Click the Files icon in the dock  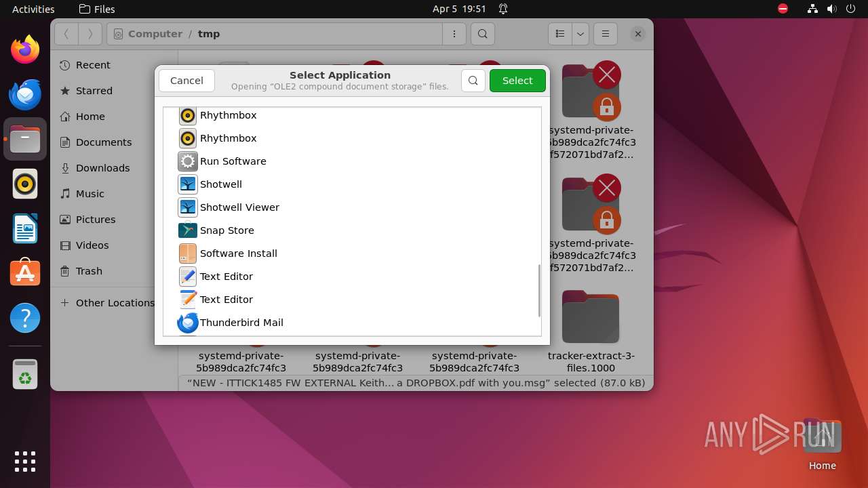(25, 139)
